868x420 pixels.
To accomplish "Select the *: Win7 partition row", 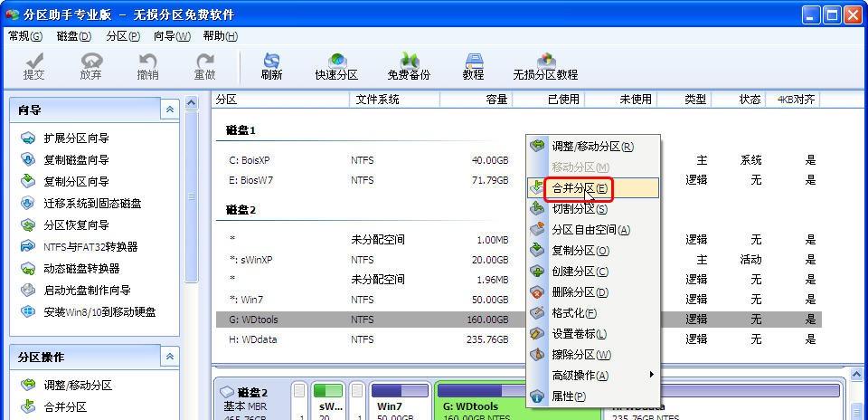I will (518, 300).
